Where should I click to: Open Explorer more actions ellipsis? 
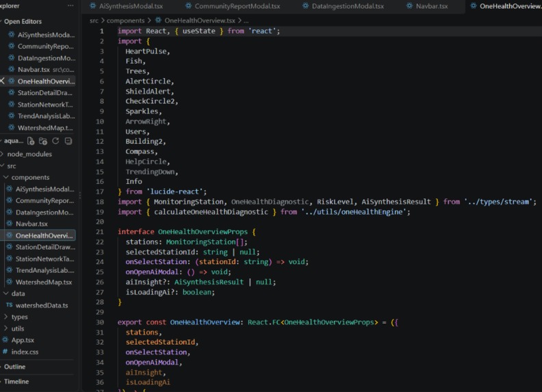(x=70, y=6)
